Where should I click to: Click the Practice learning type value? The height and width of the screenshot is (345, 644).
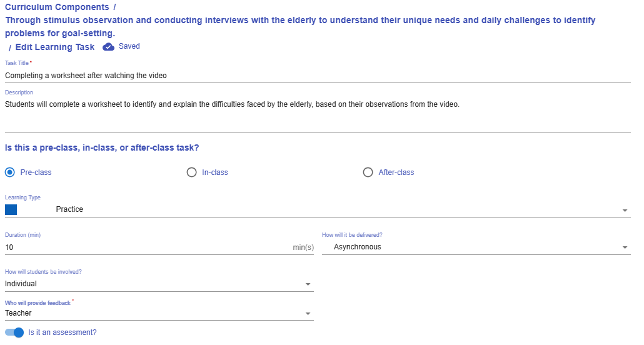click(69, 209)
